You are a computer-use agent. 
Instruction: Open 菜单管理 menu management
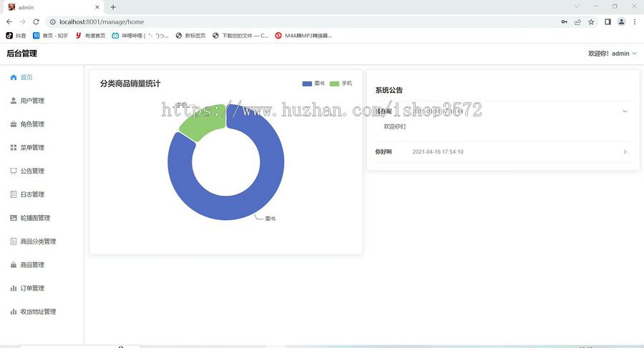(x=27, y=147)
